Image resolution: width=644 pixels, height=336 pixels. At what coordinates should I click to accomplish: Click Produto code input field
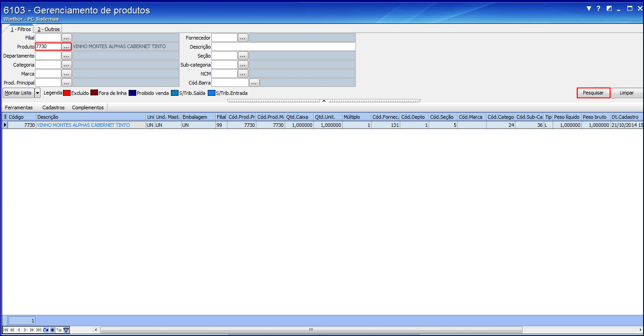click(x=48, y=47)
